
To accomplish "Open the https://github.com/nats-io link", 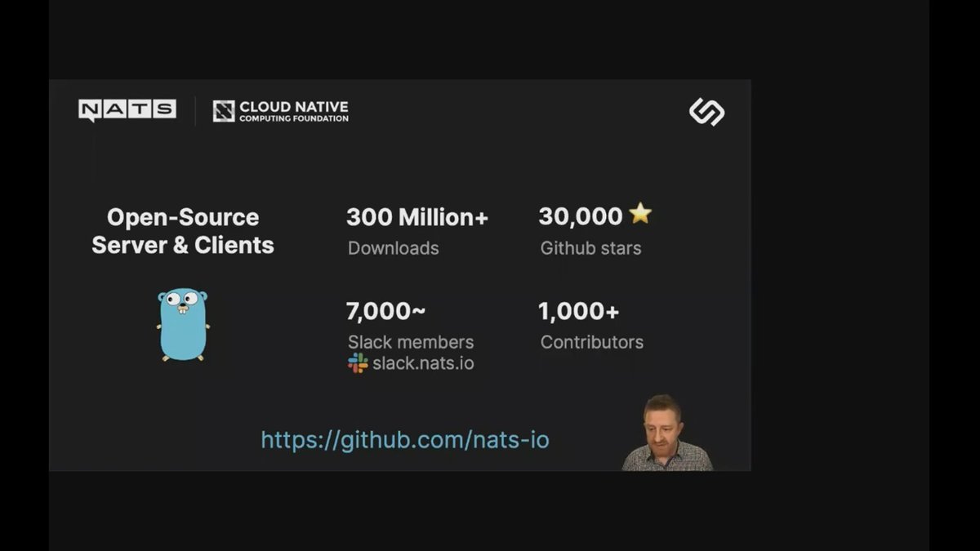I will coord(405,440).
